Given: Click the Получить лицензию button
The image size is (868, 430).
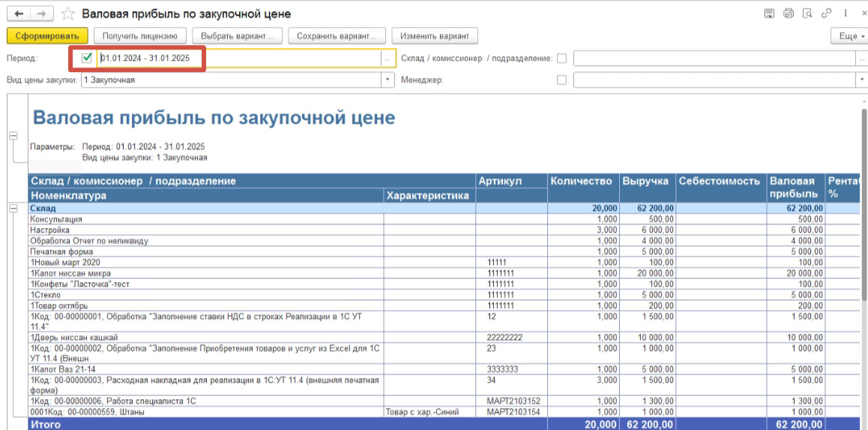Looking at the screenshot, I should 139,36.
